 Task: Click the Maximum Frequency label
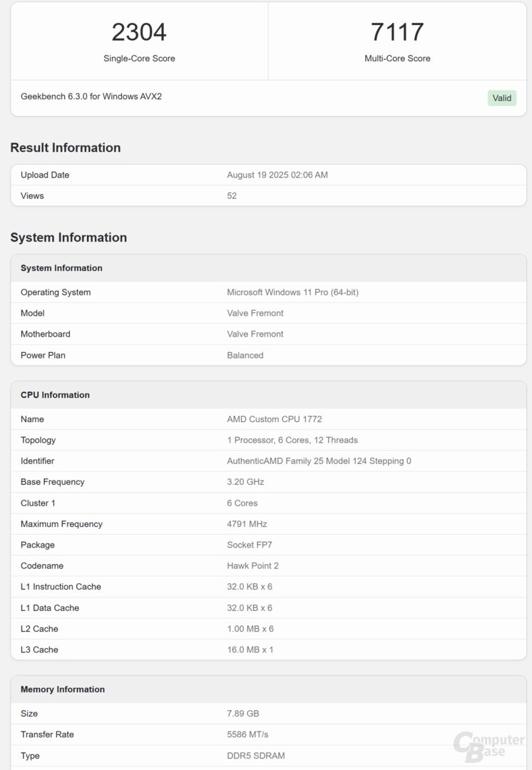pos(61,524)
